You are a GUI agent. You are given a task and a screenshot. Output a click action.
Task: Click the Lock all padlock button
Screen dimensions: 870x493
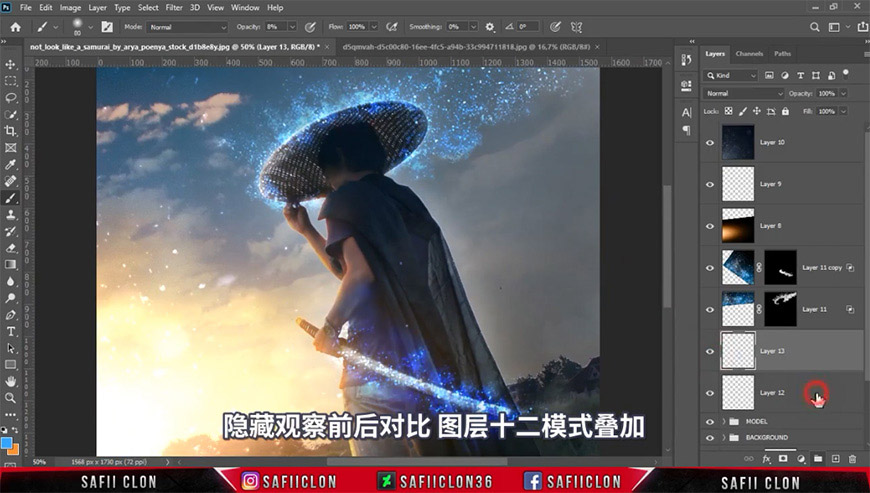click(x=785, y=111)
